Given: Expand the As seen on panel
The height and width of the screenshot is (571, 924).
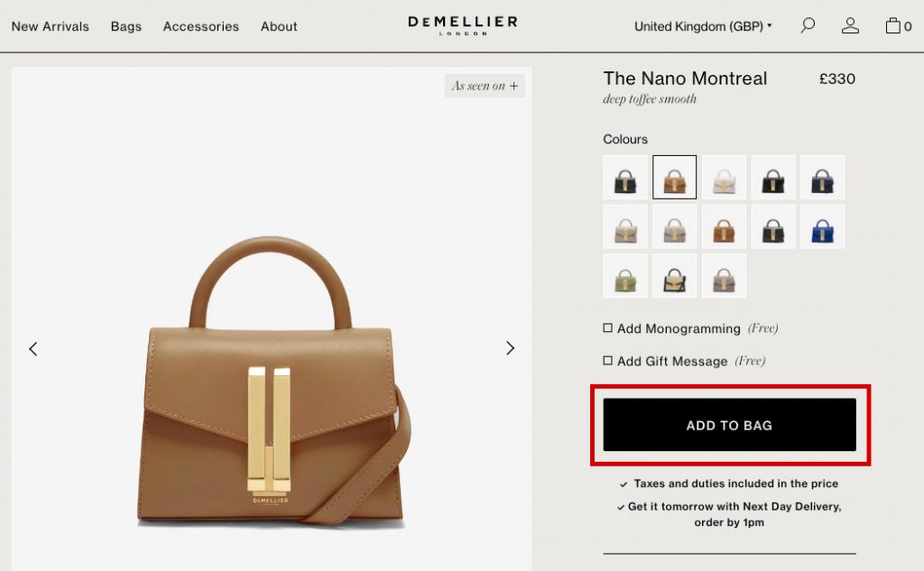Looking at the screenshot, I should pyautogui.click(x=485, y=86).
